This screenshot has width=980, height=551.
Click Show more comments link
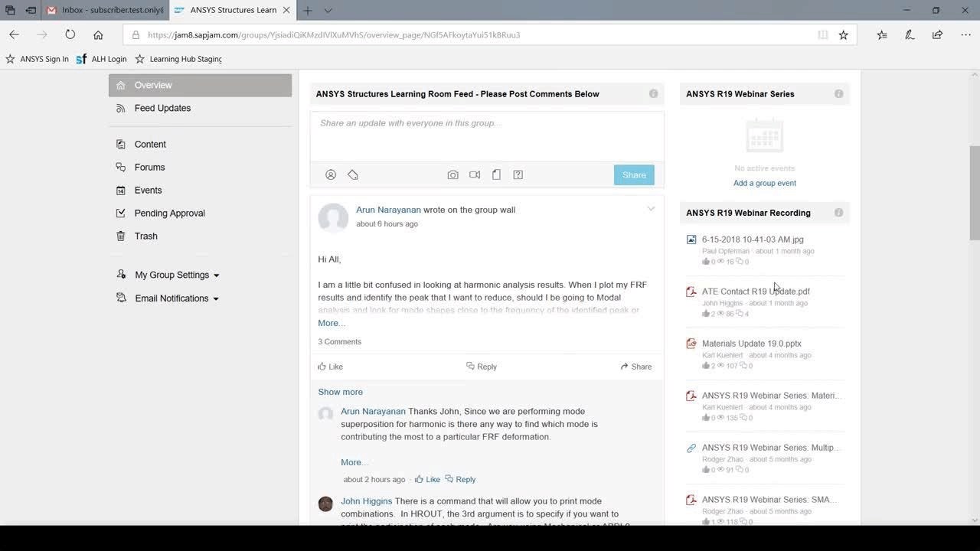(x=341, y=392)
